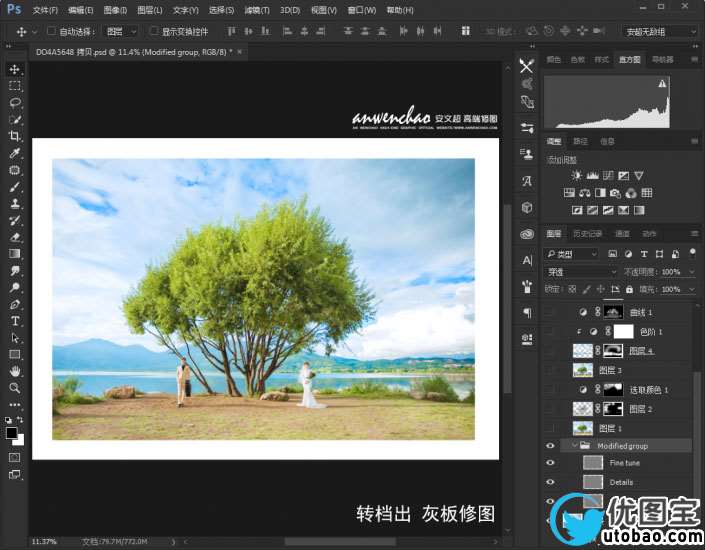The width and height of the screenshot is (705, 550).
Task: Close the DO4A5648 document tab
Action: 239,52
